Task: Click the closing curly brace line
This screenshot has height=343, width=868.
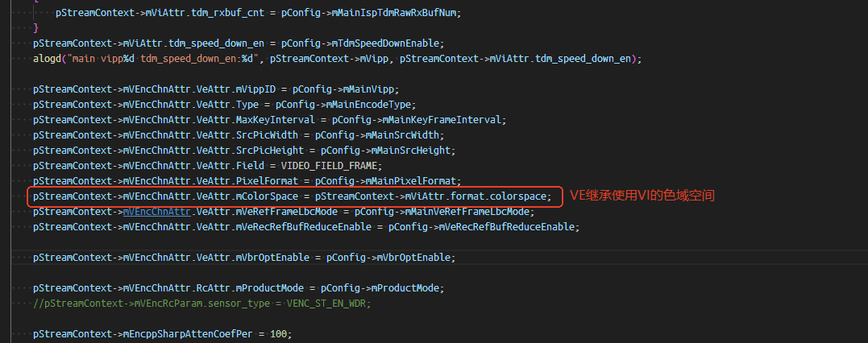Action: click(x=35, y=28)
